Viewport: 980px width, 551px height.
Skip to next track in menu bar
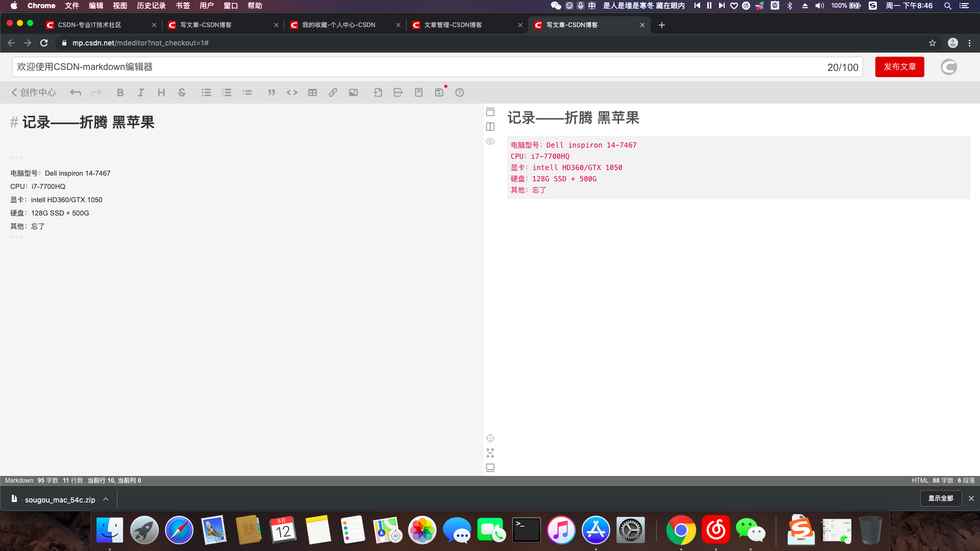(x=721, y=6)
